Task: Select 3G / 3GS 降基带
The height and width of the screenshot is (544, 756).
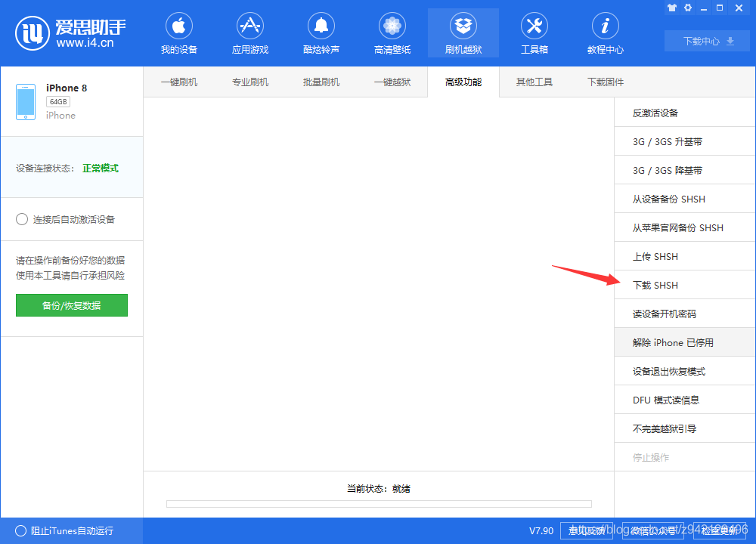Action: [685, 170]
